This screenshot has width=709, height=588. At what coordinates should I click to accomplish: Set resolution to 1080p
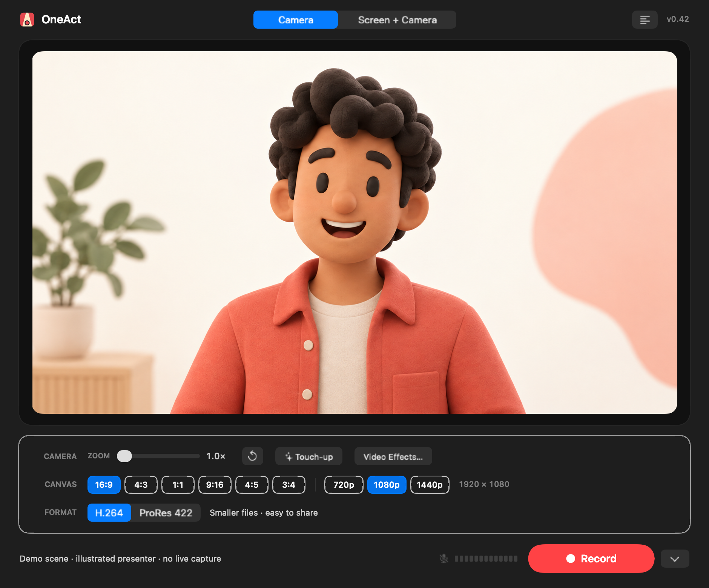[387, 485]
